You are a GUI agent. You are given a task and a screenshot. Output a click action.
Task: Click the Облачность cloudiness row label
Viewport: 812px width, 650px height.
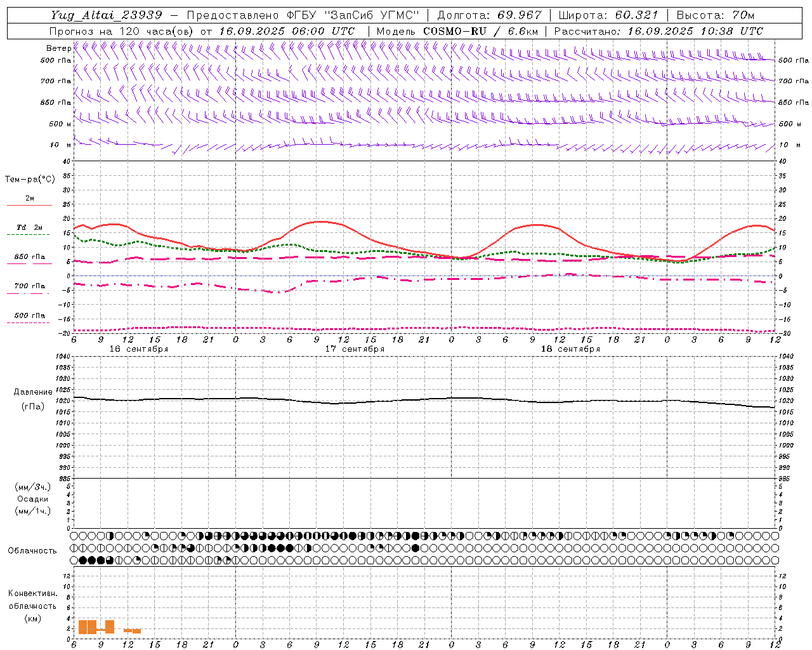[x=32, y=550]
